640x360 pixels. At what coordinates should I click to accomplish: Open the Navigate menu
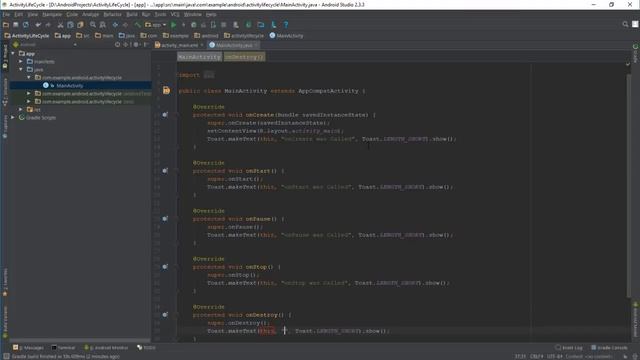(52, 14)
